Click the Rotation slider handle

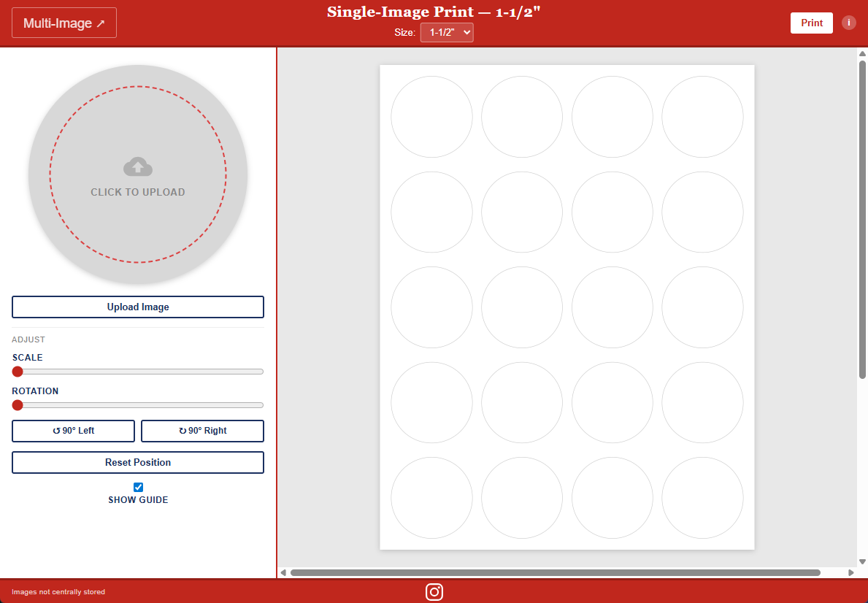coord(18,405)
